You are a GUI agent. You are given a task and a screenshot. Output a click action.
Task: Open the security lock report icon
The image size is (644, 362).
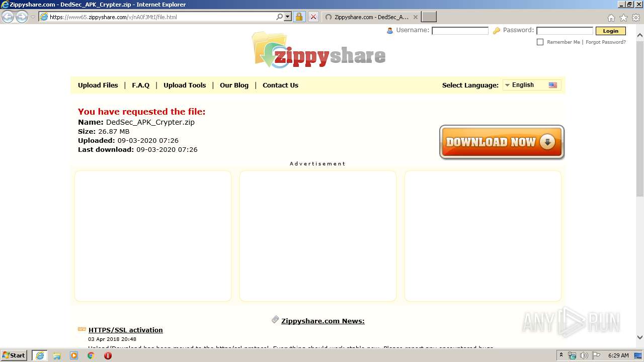click(x=299, y=17)
